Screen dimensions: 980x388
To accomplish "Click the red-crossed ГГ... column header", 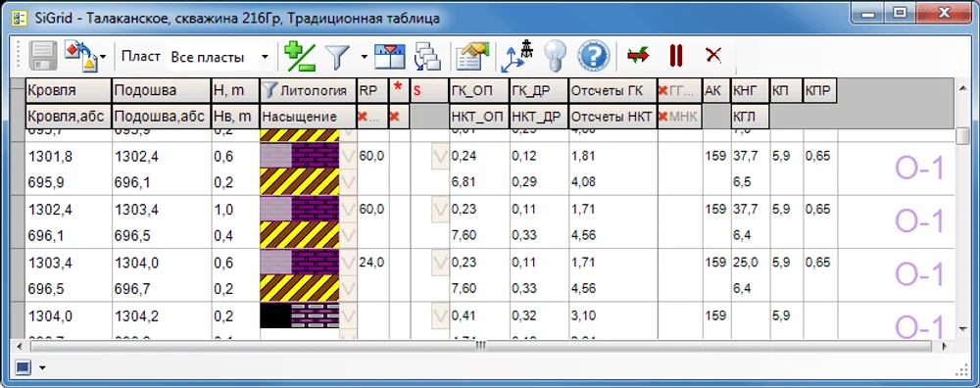I will 679,90.
